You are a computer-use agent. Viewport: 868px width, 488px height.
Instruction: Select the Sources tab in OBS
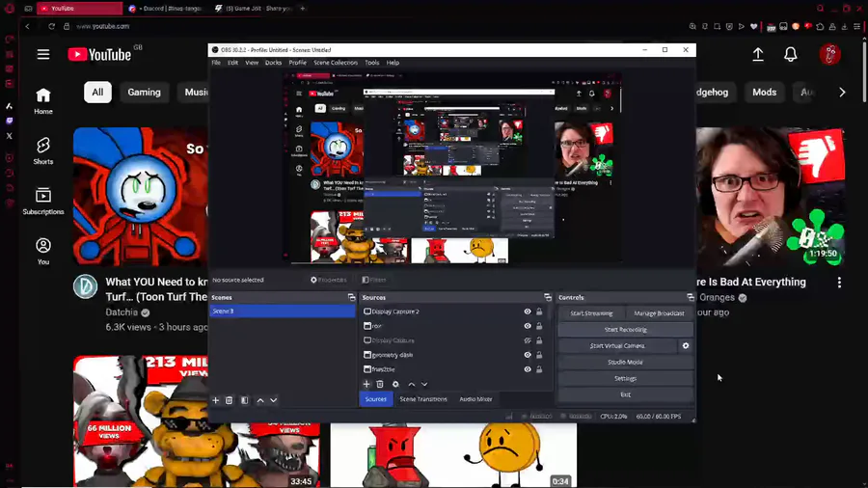coord(375,399)
